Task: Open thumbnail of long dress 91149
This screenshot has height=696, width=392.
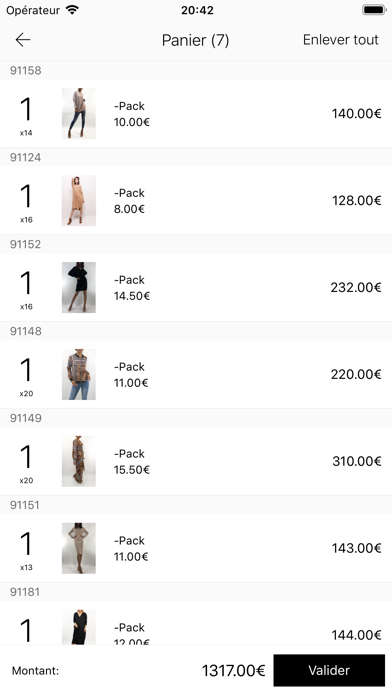Action: (79, 461)
